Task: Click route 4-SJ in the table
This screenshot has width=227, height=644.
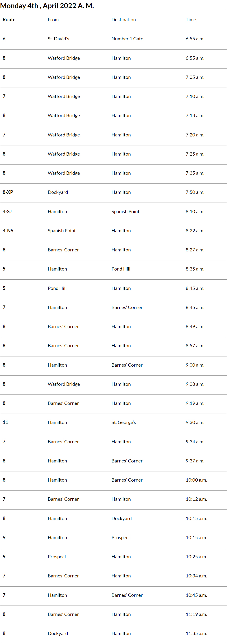Action: coord(7,211)
